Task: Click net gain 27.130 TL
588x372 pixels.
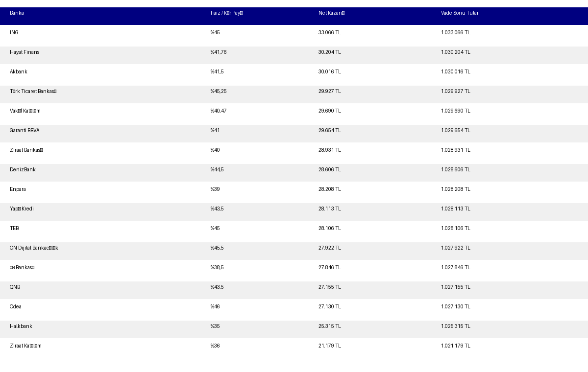Action: coord(330,307)
